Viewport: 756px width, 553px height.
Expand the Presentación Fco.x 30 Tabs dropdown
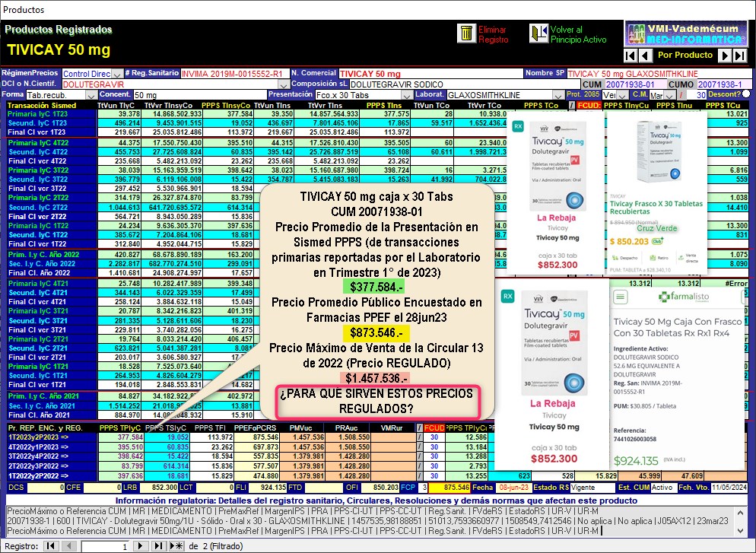[408, 95]
